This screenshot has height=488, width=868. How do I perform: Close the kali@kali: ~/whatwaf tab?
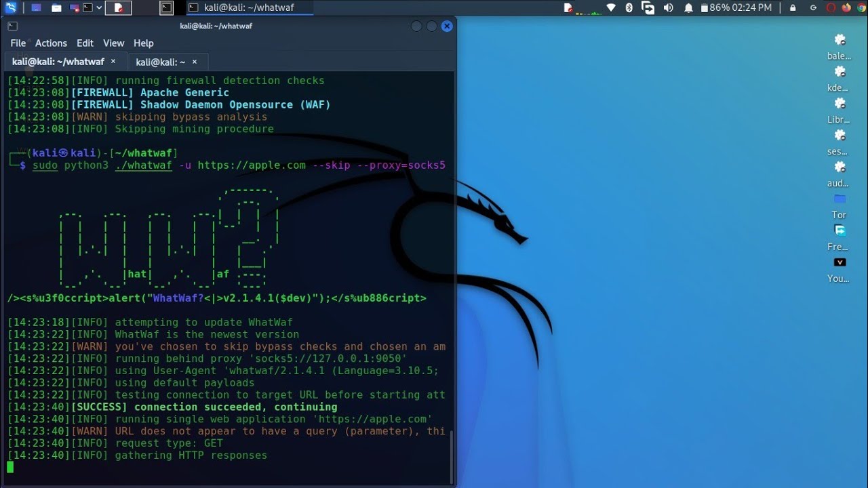(x=113, y=62)
